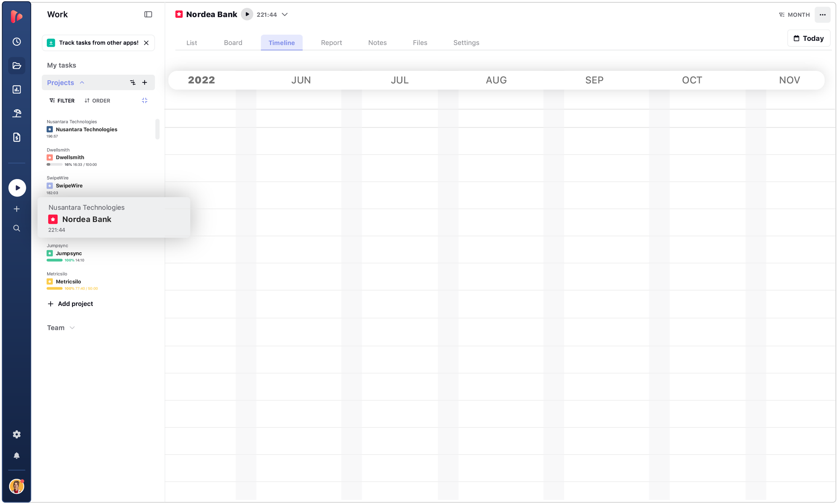Switch to the Board tab
838x504 pixels.
[233, 43]
